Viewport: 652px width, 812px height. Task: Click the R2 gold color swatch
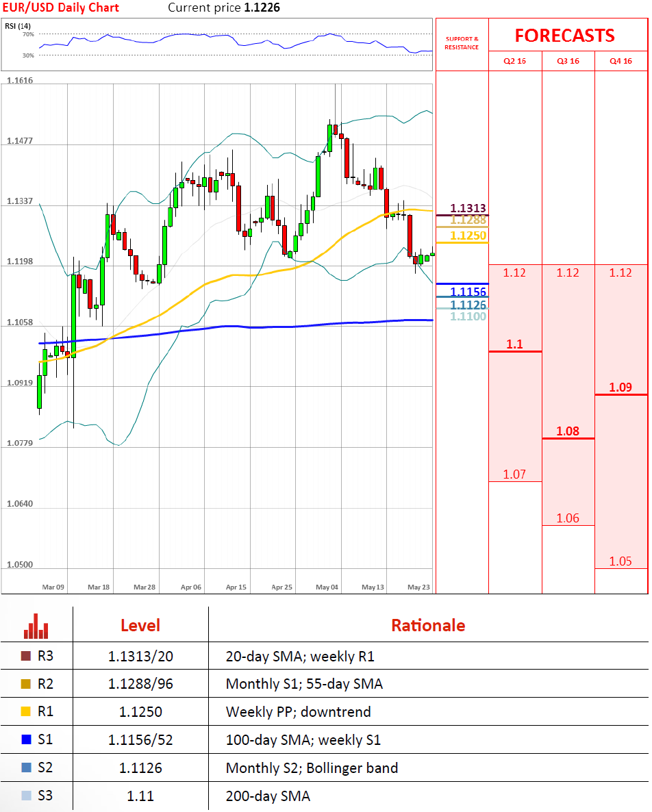coord(25,684)
